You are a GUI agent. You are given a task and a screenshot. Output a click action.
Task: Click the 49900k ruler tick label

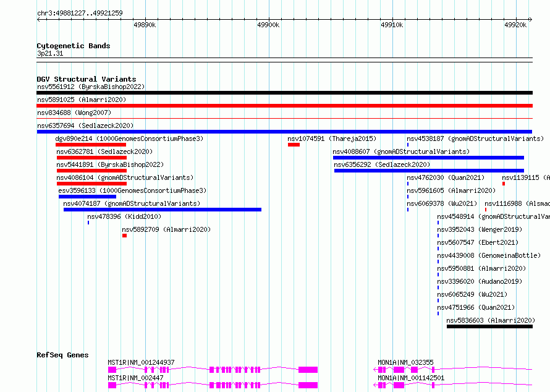[x=268, y=25]
